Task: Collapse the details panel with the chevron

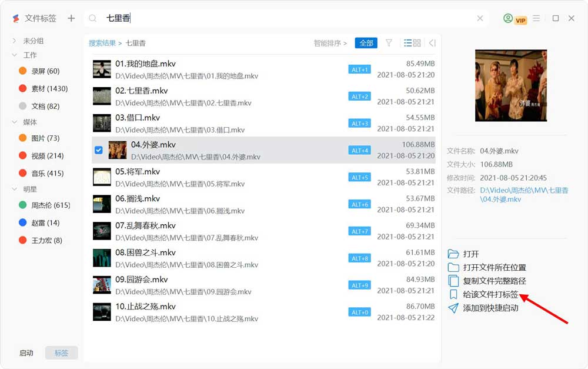Action: pyautogui.click(x=432, y=43)
